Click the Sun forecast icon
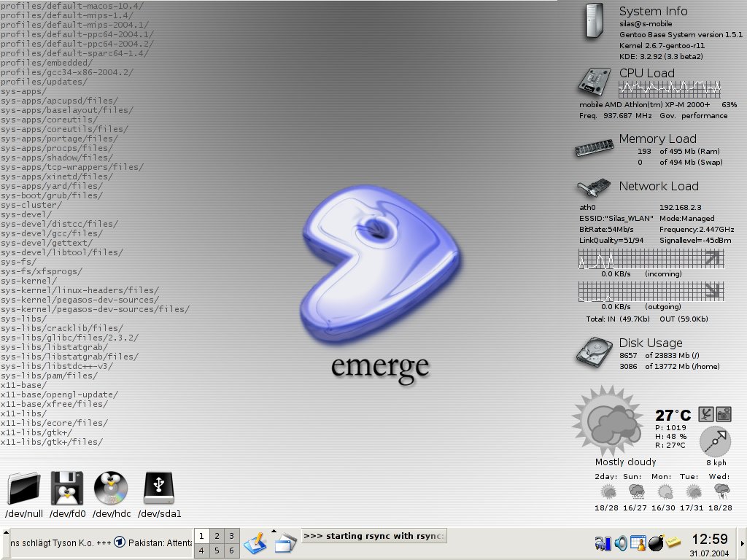 636,491
